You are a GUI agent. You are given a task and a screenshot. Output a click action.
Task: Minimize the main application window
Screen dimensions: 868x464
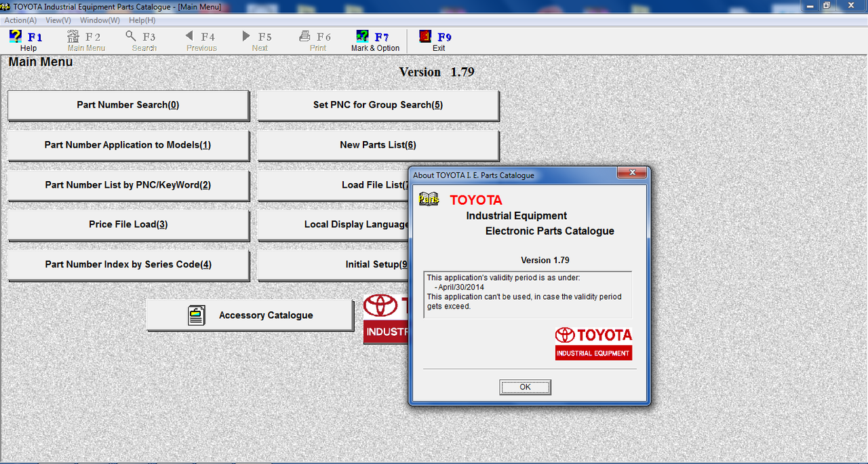[x=810, y=5]
